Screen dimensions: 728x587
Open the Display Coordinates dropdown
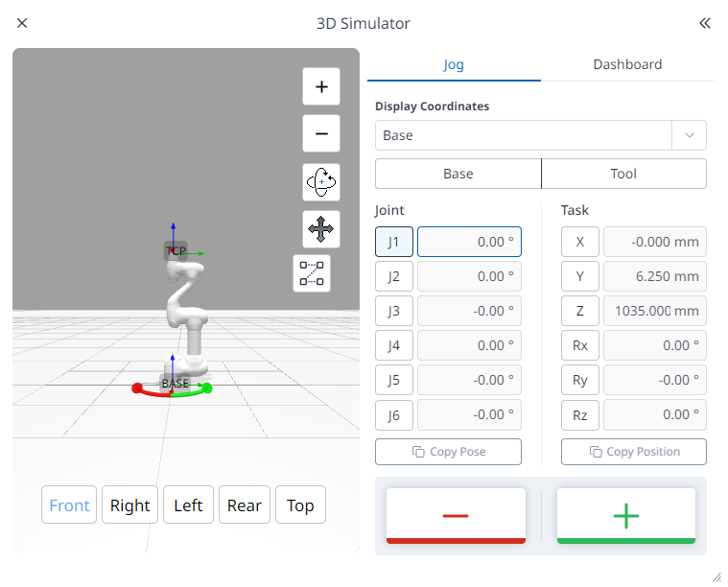tap(540, 135)
